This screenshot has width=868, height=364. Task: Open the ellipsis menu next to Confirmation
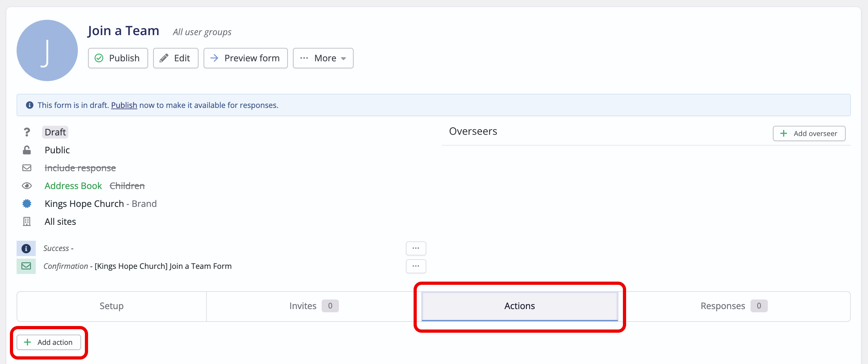(415, 266)
